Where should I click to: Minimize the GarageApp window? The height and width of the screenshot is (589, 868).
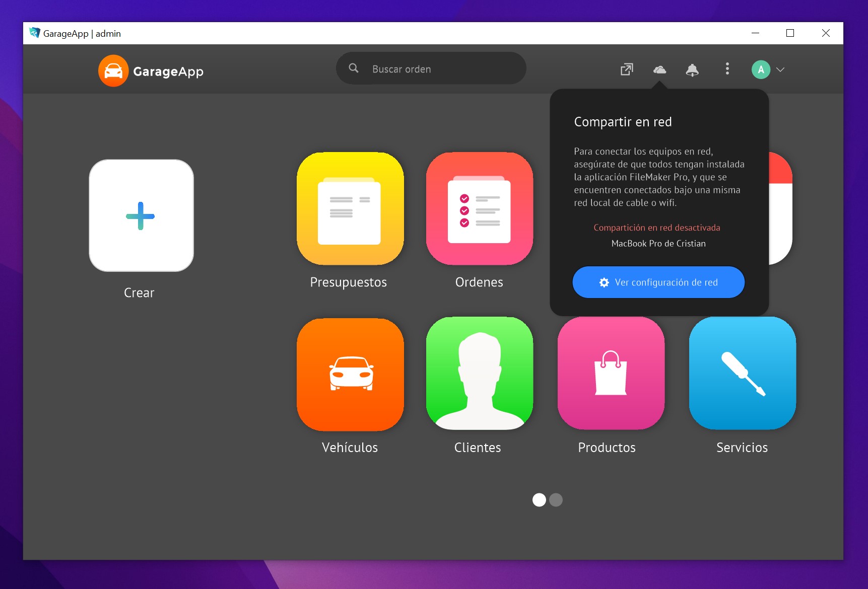point(755,33)
